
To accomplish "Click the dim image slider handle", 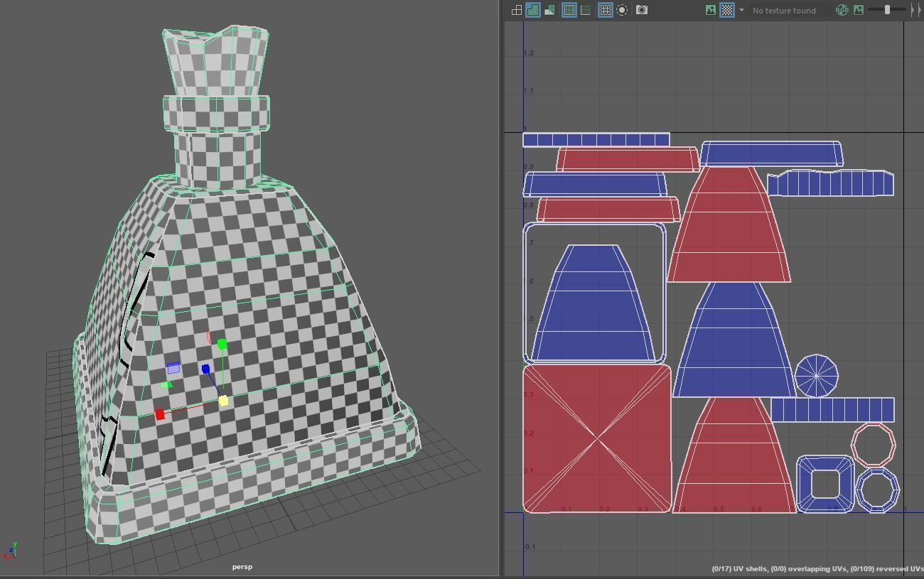I will 887,10.
